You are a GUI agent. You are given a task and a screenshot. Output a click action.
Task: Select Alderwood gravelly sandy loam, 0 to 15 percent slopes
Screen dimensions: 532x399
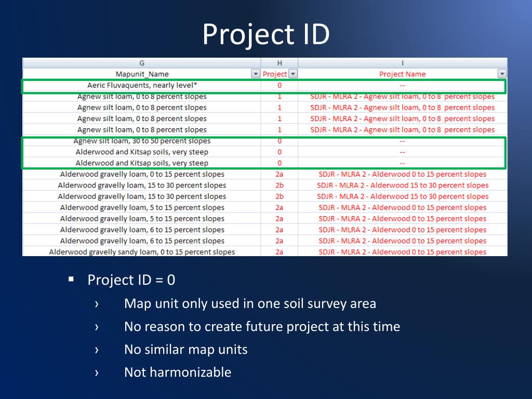(x=142, y=252)
